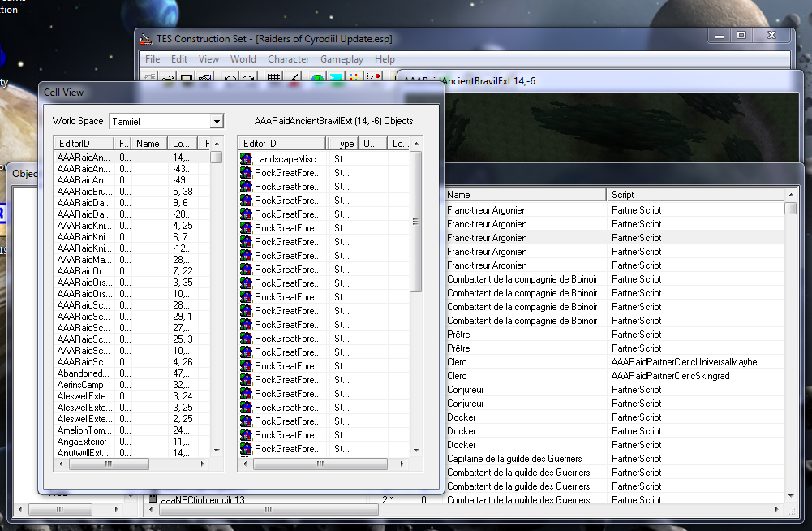Screen dimensions: 812x531
Task: Click the globe World toolbar icon
Action: point(317,78)
